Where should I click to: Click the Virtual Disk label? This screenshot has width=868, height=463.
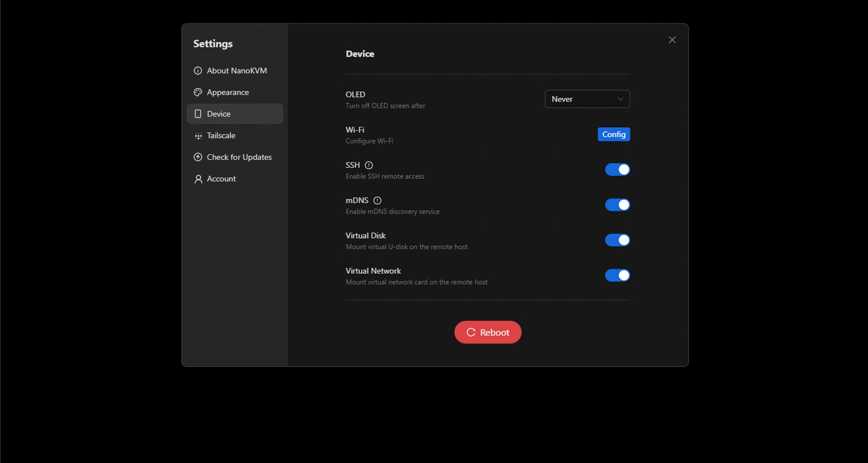366,236
